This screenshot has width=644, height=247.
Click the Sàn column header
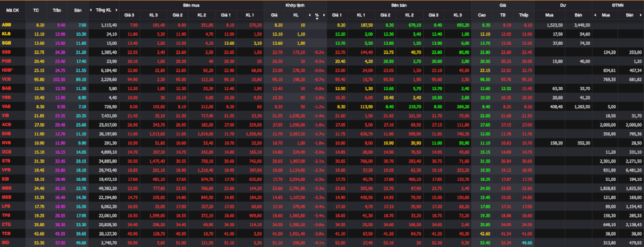tap(79, 10)
